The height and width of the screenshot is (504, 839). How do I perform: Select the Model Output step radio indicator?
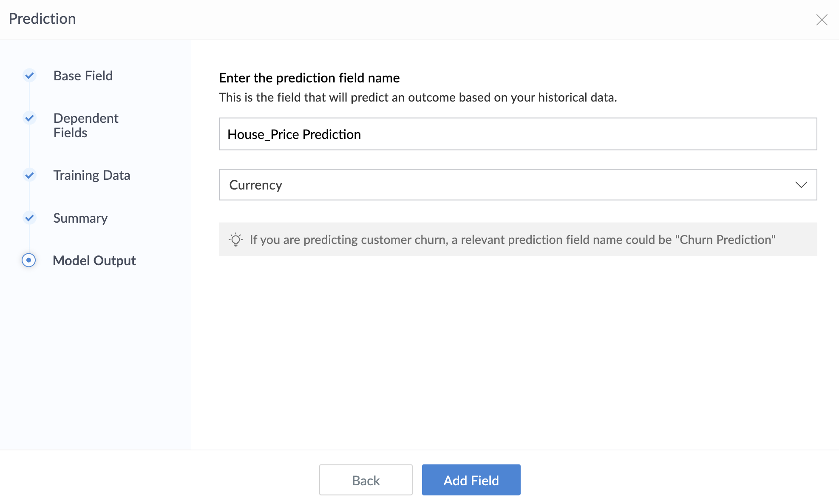coord(29,260)
